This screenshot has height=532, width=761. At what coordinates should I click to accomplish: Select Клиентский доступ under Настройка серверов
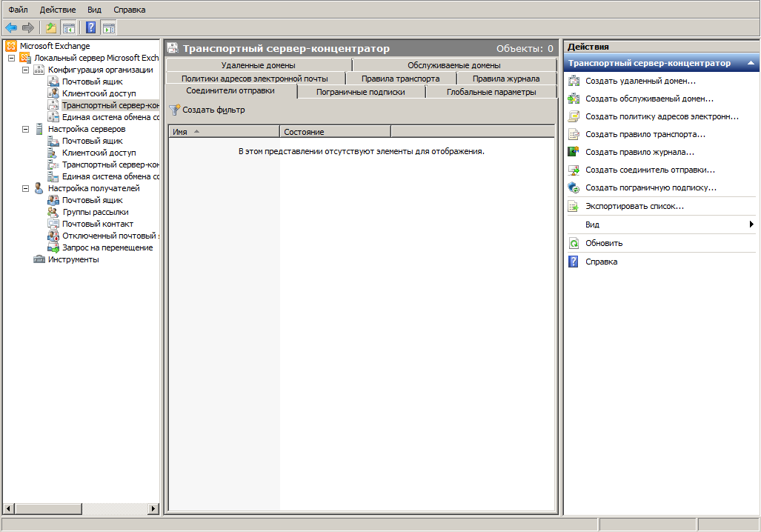(x=99, y=153)
